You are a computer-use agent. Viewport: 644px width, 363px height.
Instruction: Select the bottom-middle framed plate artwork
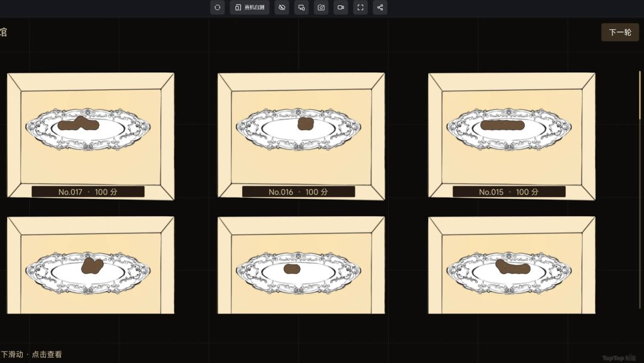[301, 265]
